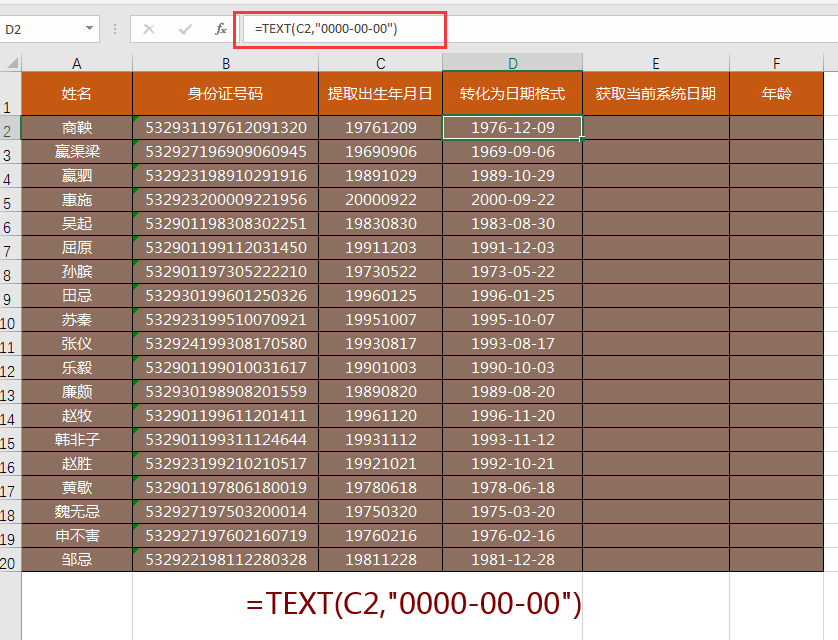This screenshot has width=838, height=640.
Task: Click ID cell 532922198112280328
Action: pyautogui.click(x=226, y=560)
